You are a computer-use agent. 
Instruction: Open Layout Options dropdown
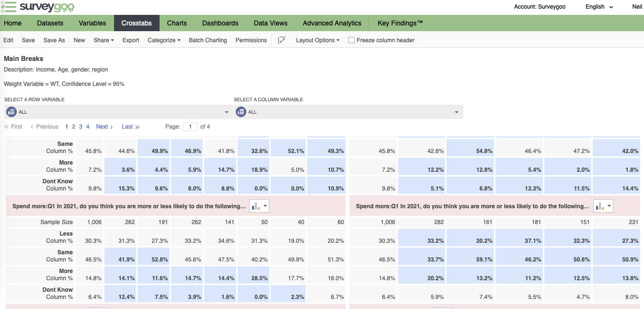pos(318,40)
